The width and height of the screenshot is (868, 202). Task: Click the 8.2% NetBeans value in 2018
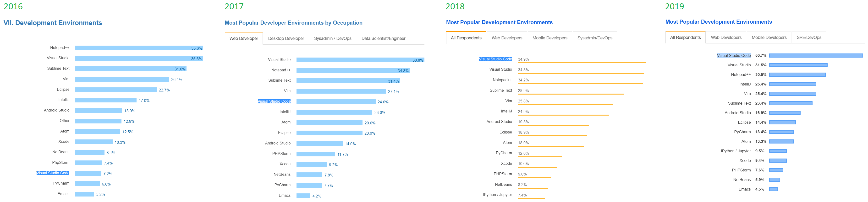point(522,185)
